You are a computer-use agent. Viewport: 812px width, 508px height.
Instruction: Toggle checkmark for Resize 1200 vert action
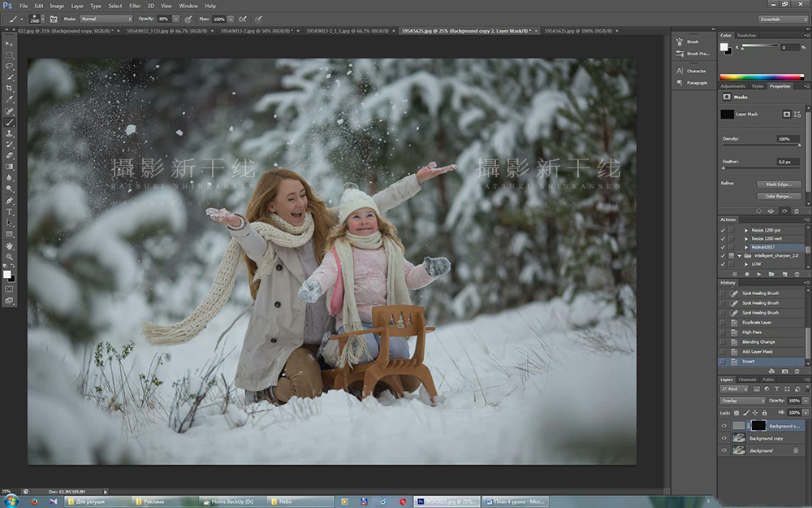click(x=723, y=238)
